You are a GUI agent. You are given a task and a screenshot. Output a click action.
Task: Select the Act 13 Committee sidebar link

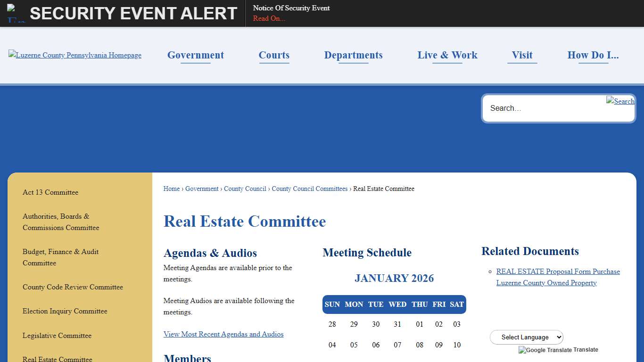[50, 192]
